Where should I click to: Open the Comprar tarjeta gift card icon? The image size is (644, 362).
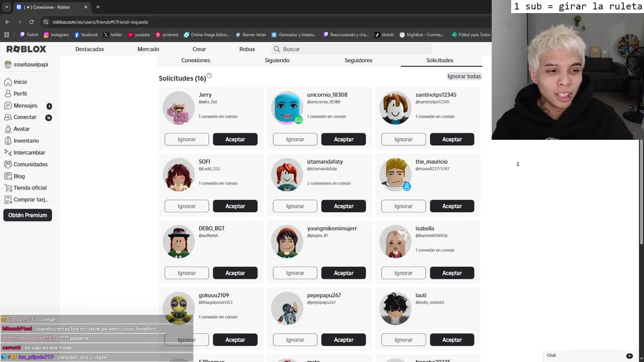click(8, 200)
